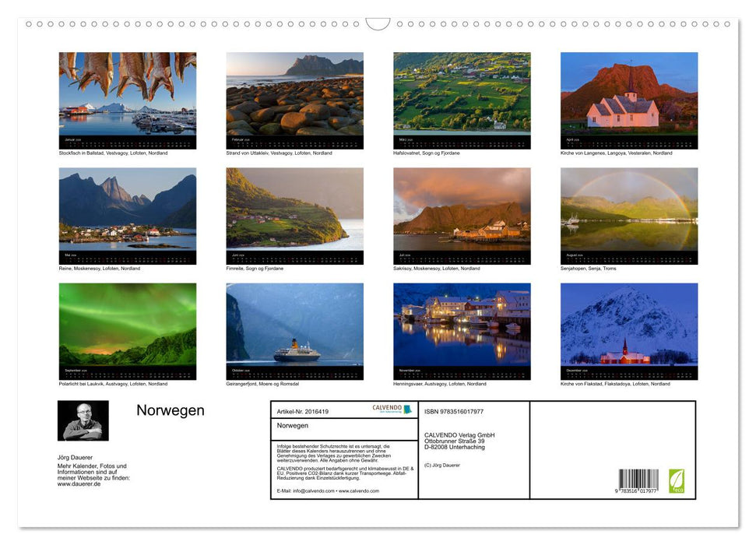Select the March Hafslovatnet image

point(462,100)
